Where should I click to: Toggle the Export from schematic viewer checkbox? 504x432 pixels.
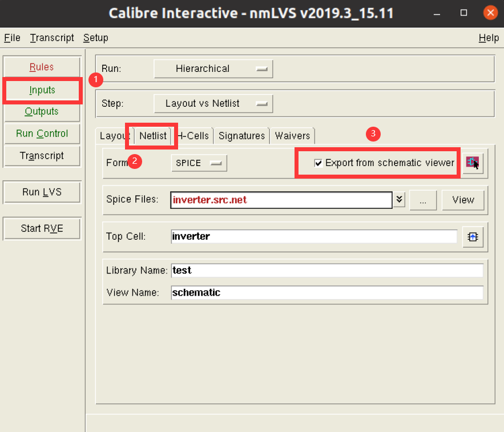(x=318, y=163)
